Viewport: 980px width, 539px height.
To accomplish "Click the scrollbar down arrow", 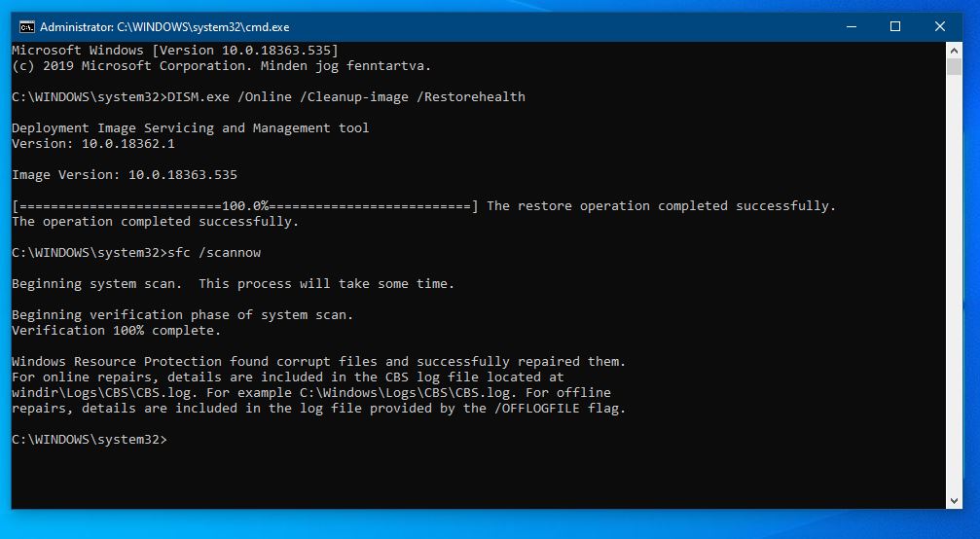I will [954, 500].
